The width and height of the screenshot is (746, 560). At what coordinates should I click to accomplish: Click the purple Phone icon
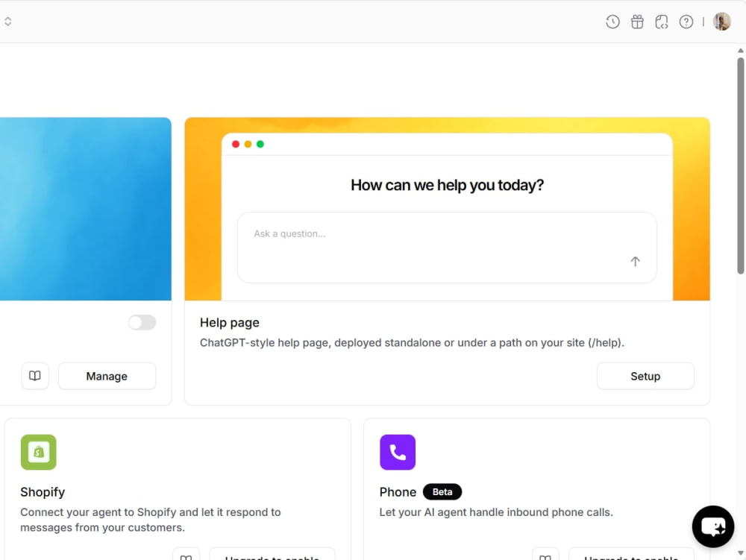tap(398, 452)
